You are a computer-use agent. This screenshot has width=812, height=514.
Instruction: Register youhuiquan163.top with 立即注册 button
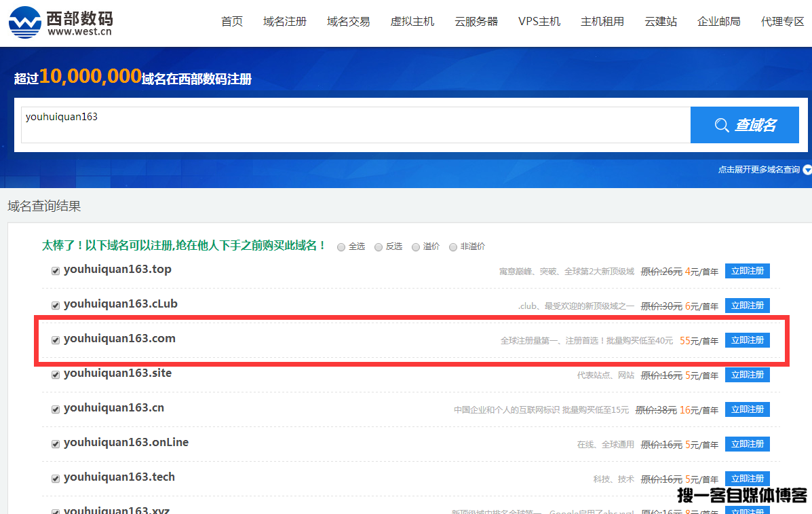(x=747, y=271)
